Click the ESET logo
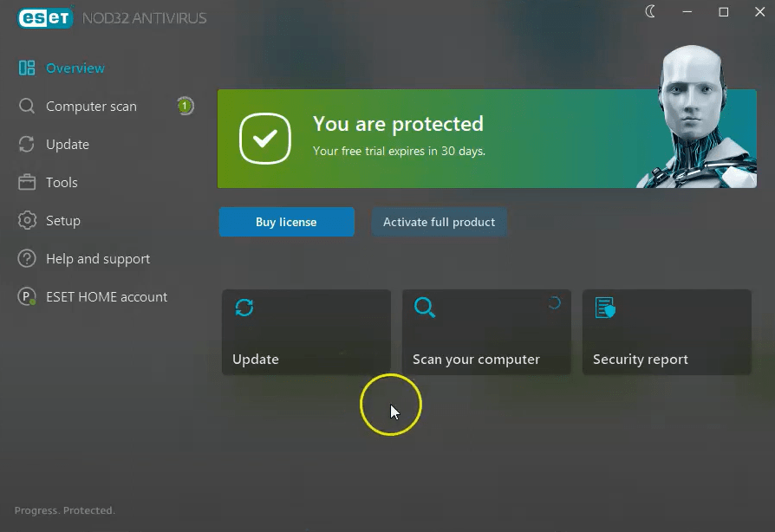This screenshot has height=532, width=775. (45, 17)
